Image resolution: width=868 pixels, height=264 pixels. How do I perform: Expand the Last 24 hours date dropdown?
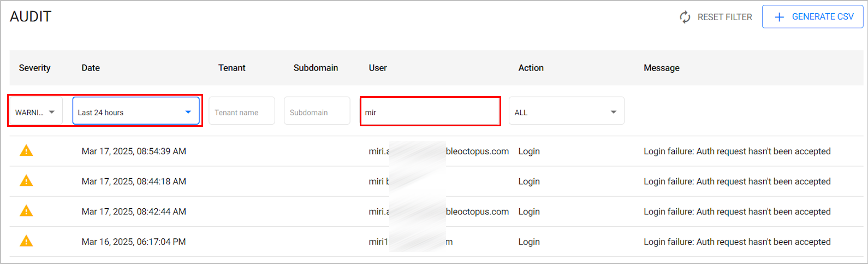(136, 111)
